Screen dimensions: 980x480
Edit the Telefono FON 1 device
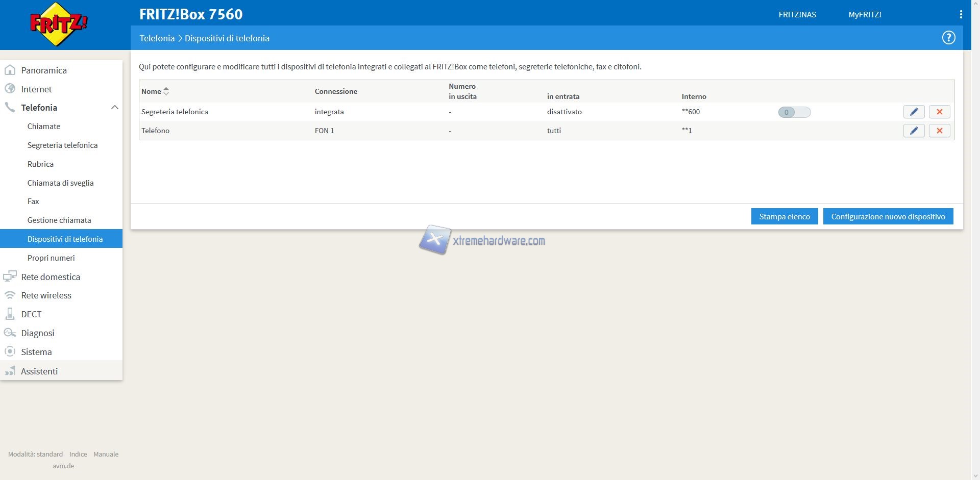point(914,131)
